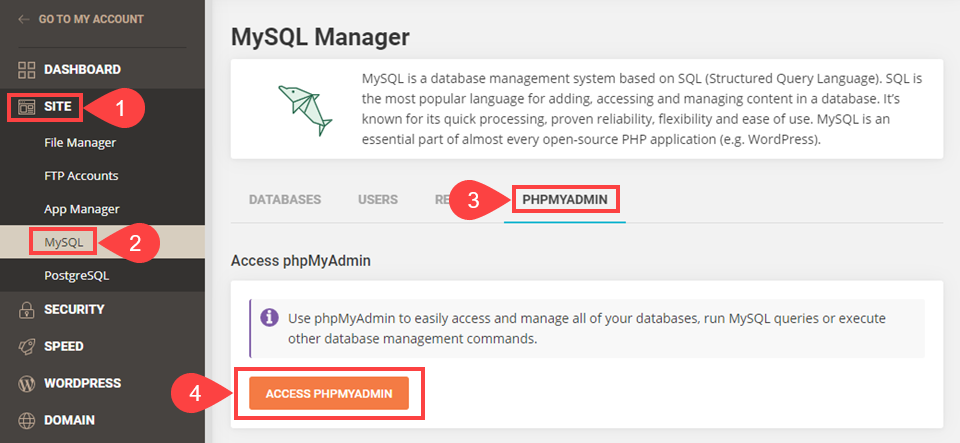
Task: Click the 'Use phpMyAdmin to easily access' notice
Action: pos(587,328)
